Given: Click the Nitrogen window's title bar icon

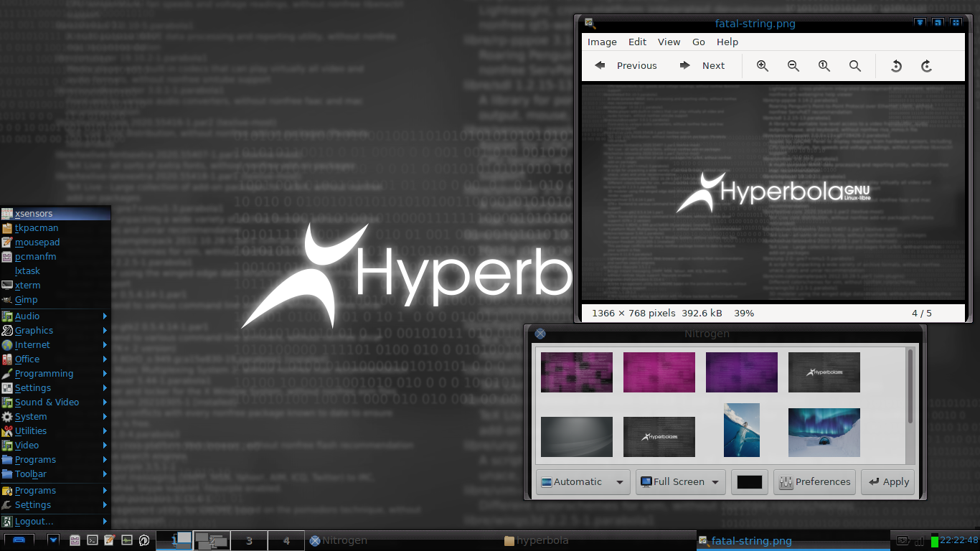Looking at the screenshot, I should click(540, 334).
